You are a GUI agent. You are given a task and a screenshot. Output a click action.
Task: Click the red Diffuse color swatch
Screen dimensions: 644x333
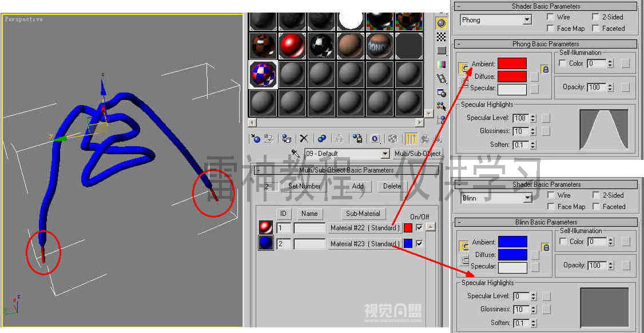(x=511, y=77)
